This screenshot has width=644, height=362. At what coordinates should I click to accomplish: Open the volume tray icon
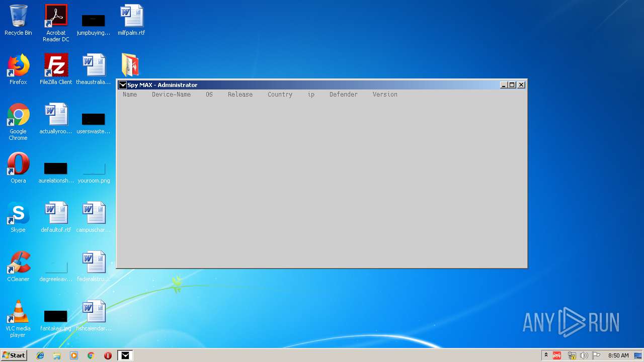(584, 355)
